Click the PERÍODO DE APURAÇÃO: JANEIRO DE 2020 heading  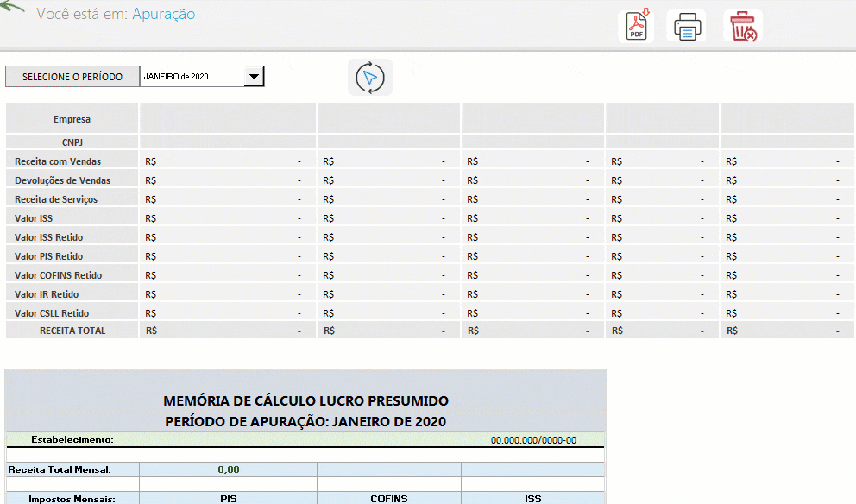(305, 421)
